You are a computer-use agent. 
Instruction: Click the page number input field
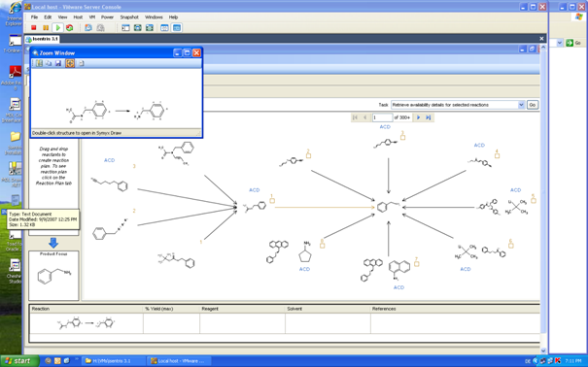click(382, 117)
